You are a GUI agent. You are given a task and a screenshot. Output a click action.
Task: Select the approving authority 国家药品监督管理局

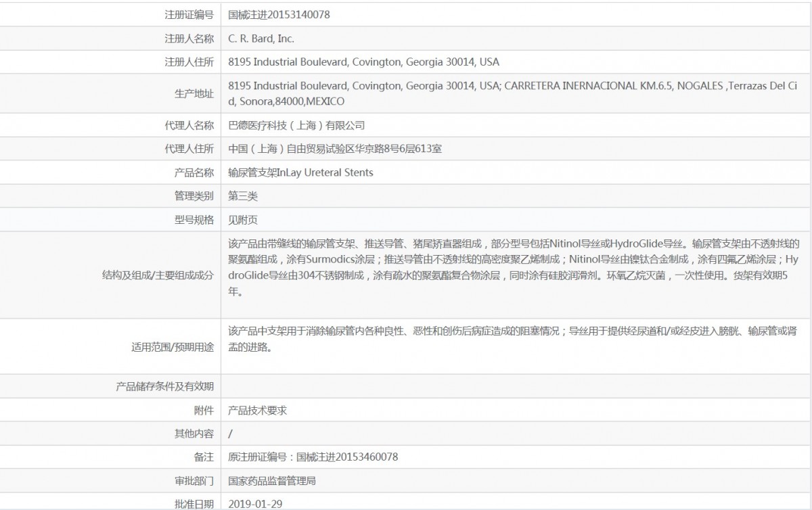(x=272, y=481)
